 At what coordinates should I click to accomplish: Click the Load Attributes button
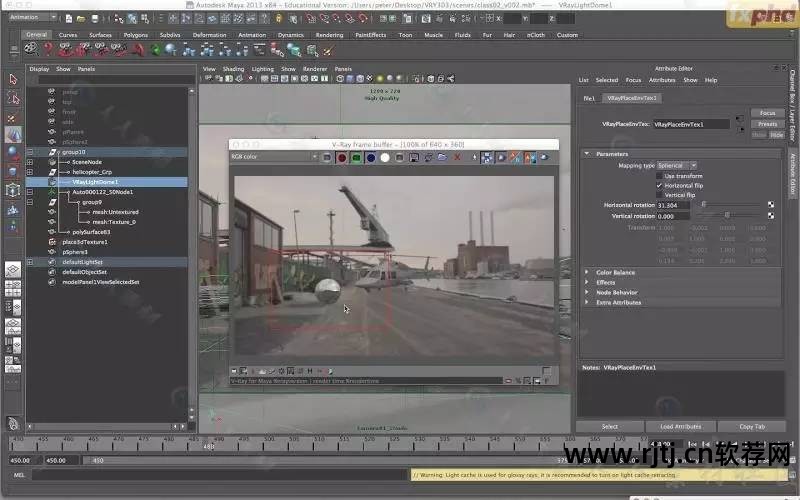[x=681, y=427]
